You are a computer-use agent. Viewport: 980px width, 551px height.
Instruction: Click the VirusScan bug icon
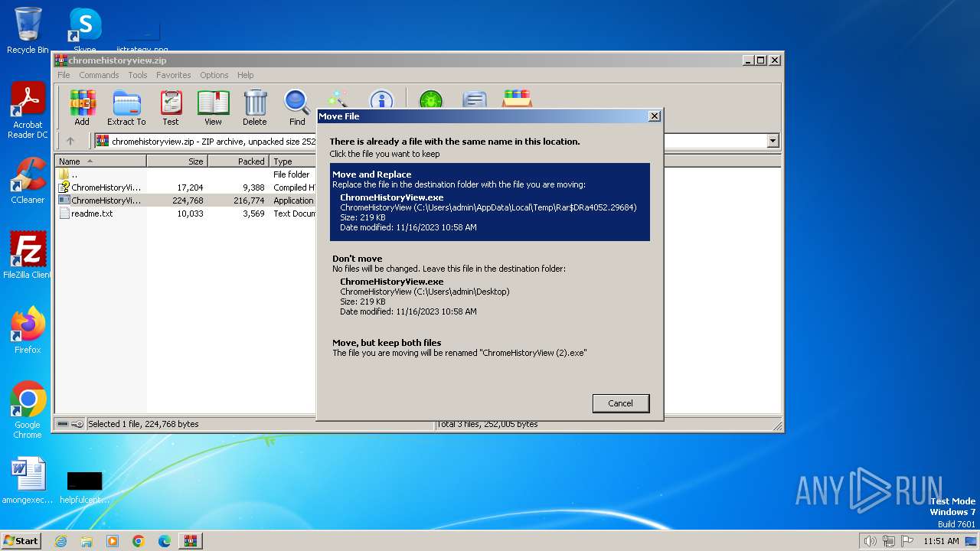coord(431,99)
